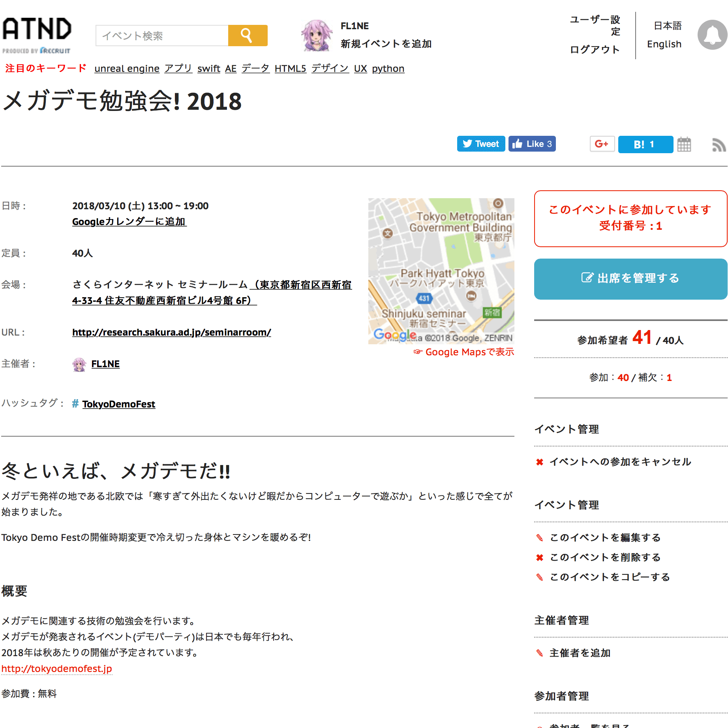The image size is (728, 728).
Task: Type in the イベント検索 search field
Action: [x=162, y=36]
